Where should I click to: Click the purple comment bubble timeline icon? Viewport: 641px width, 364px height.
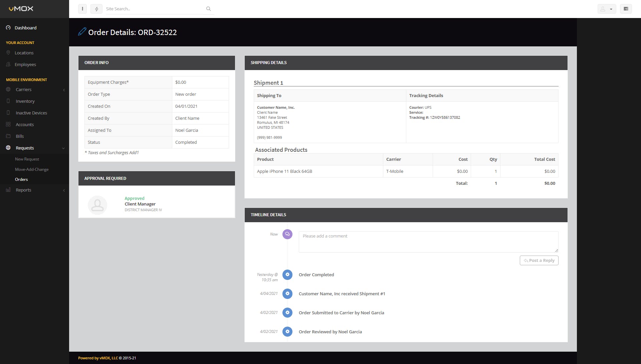click(287, 234)
